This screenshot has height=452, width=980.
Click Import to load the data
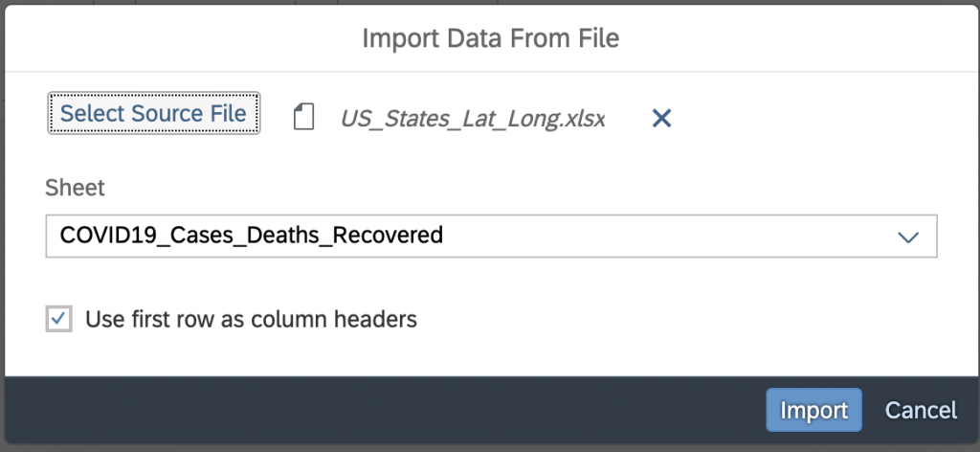tap(813, 410)
